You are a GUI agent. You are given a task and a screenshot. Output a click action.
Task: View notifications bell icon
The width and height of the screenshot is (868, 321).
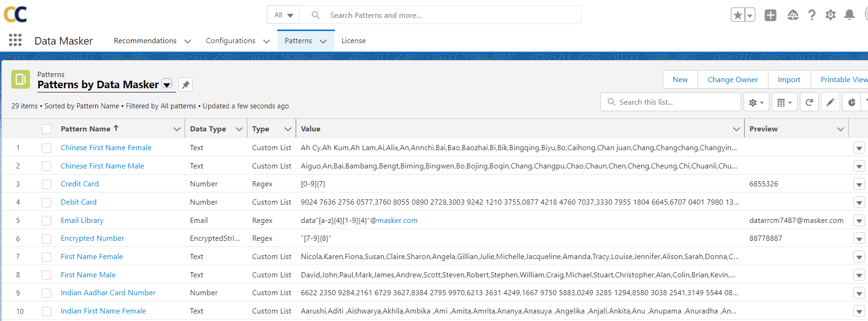click(849, 15)
